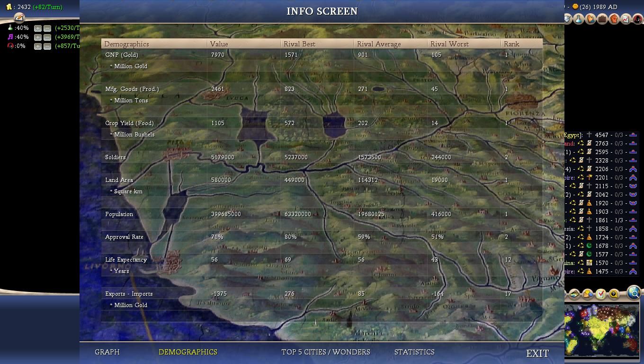This screenshot has width=644, height=364.
Task: Increase the science research rate
Action: pos(38,28)
